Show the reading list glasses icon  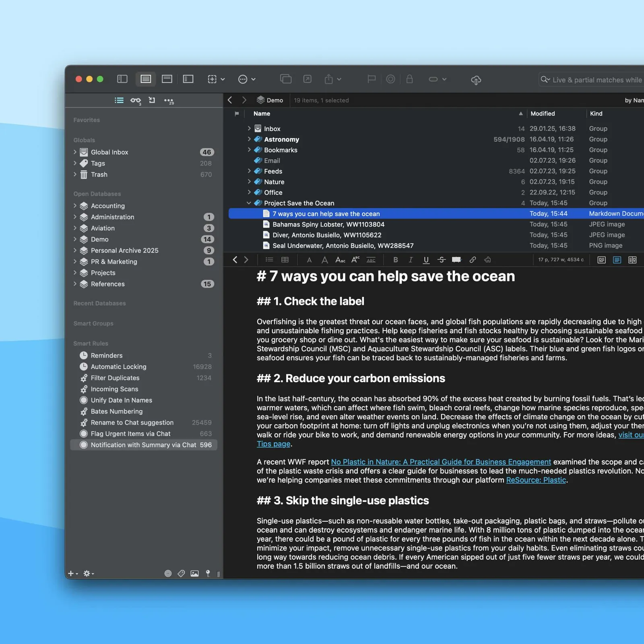(x=136, y=101)
